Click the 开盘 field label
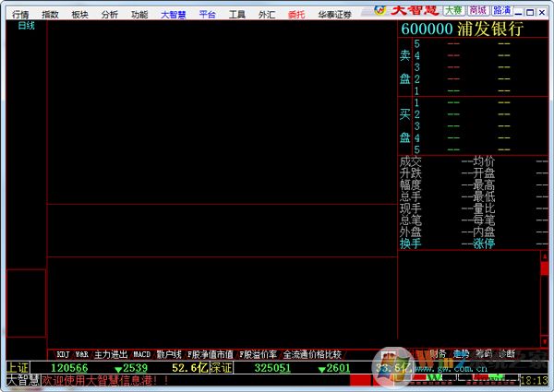This screenshot has height=392, width=554. tap(484, 173)
